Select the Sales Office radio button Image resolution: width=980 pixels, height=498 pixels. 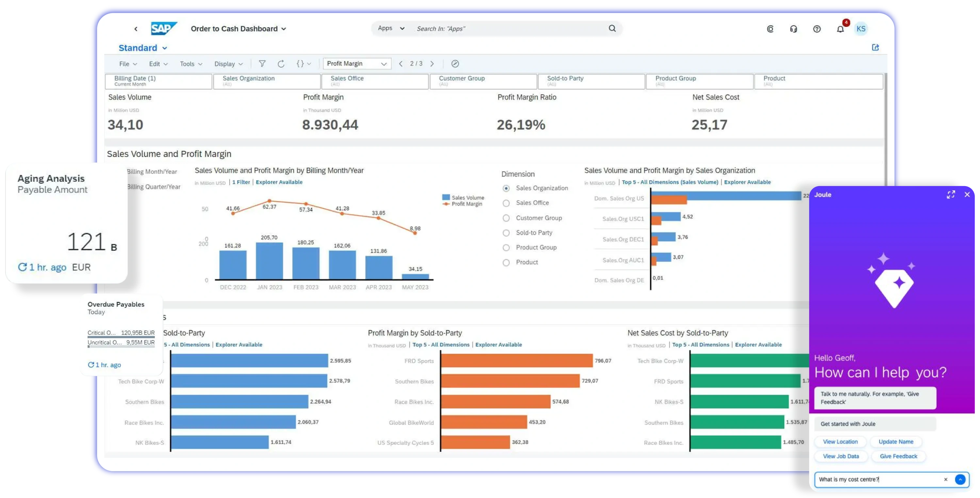coord(506,203)
